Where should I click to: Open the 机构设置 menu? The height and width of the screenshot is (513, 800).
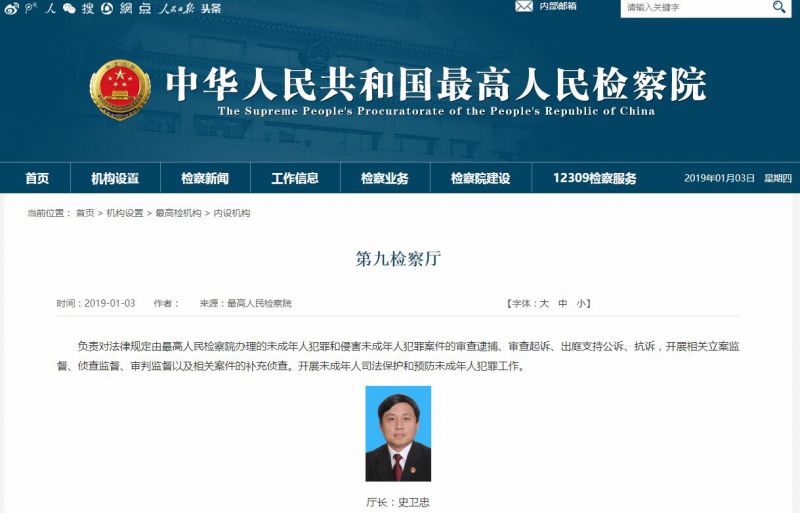tap(115, 178)
